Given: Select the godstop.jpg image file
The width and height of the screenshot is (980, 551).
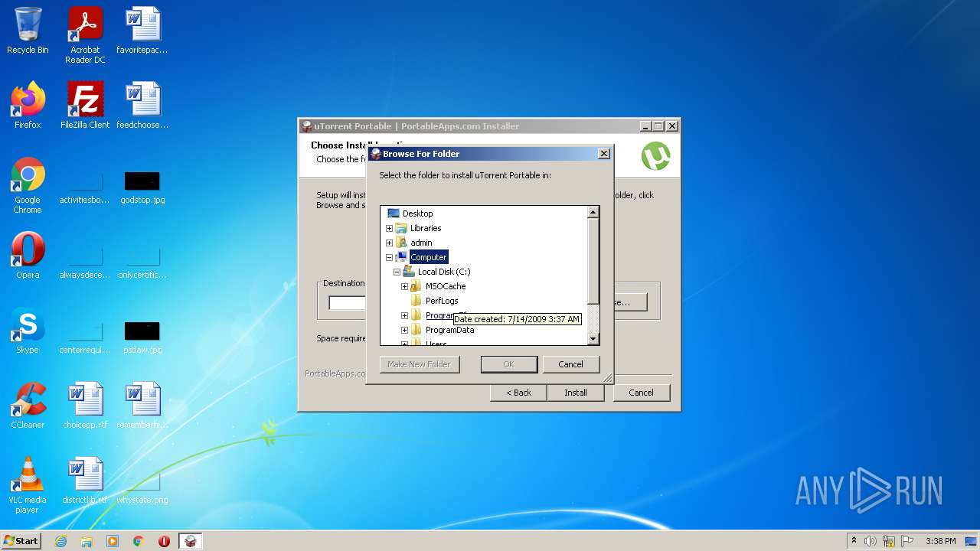Looking at the screenshot, I should [x=142, y=188].
